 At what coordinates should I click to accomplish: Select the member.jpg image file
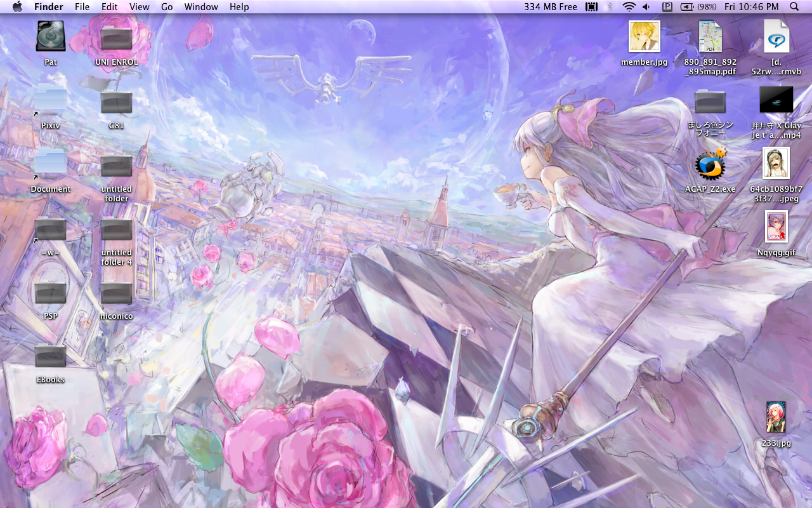pos(645,36)
